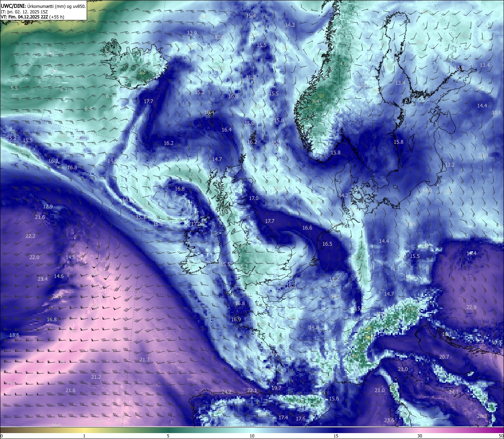Click the 11.6 value on the map

pyautogui.click(x=497, y=112)
